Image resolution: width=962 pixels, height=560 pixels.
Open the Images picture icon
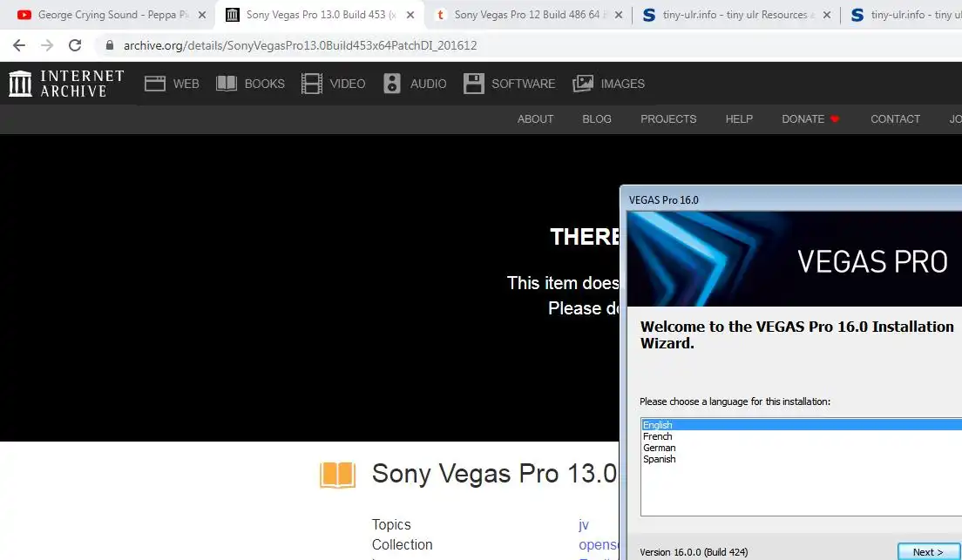(x=583, y=84)
